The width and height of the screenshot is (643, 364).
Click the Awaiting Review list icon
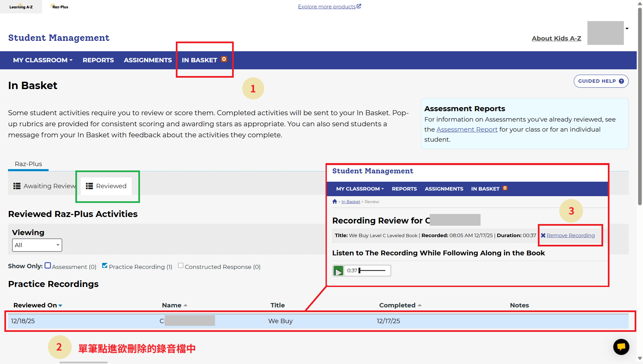click(x=17, y=186)
